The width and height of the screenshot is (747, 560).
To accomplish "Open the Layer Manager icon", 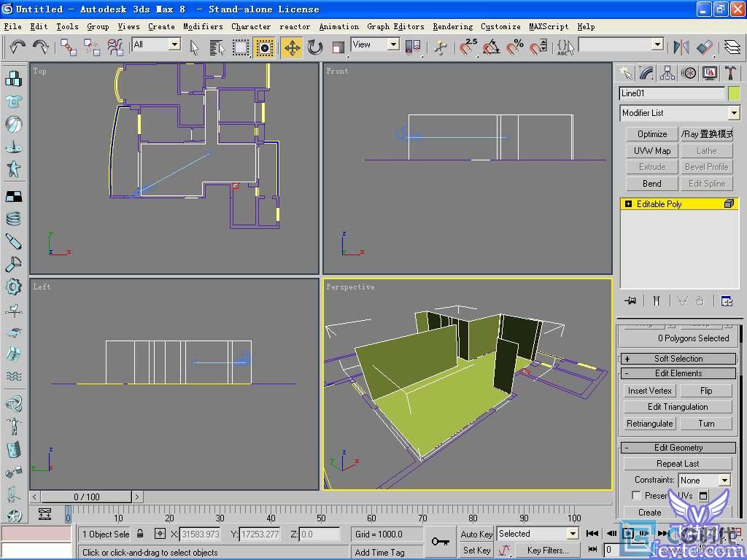I will point(732,47).
